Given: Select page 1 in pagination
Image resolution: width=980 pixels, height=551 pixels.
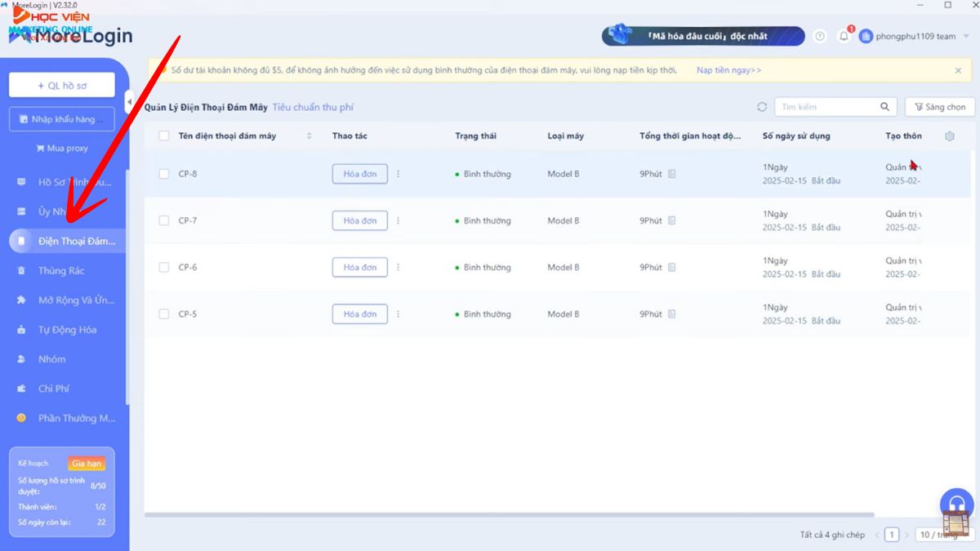Looking at the screenshot, I should tap(892, 535).
